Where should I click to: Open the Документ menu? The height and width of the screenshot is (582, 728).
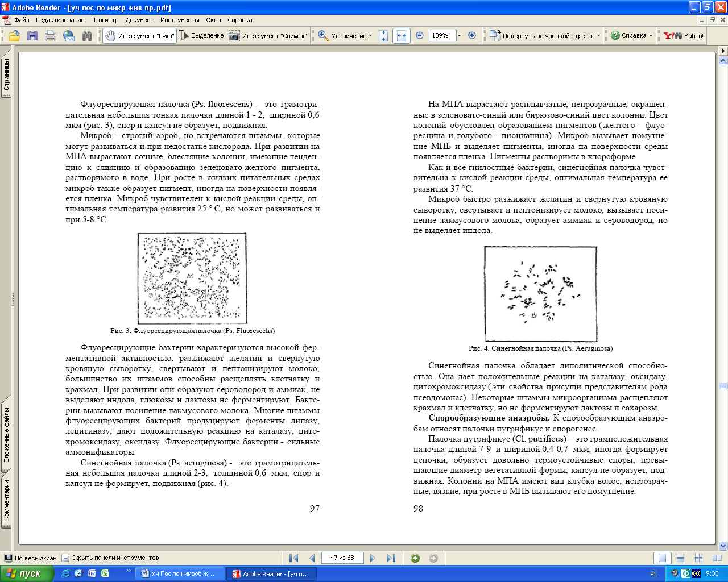pos(139,20)
